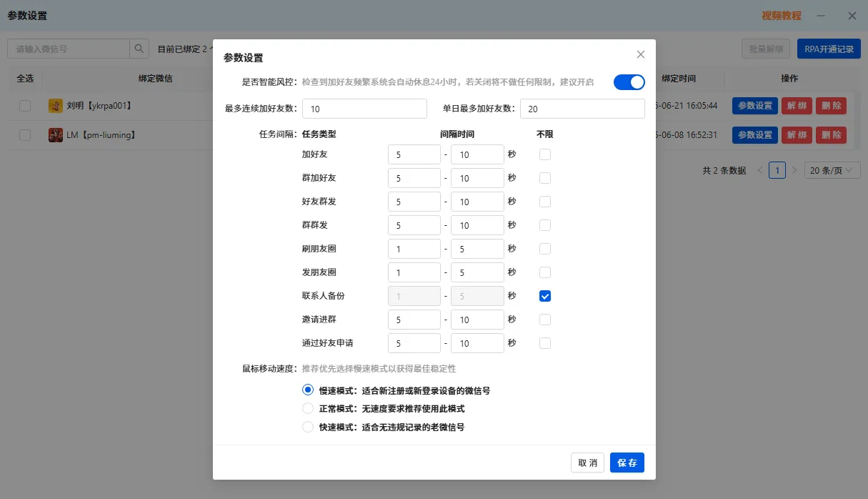Click the 保存 save button
The width and height of the screenshot is (868, 499).
(x=627, y=463)
